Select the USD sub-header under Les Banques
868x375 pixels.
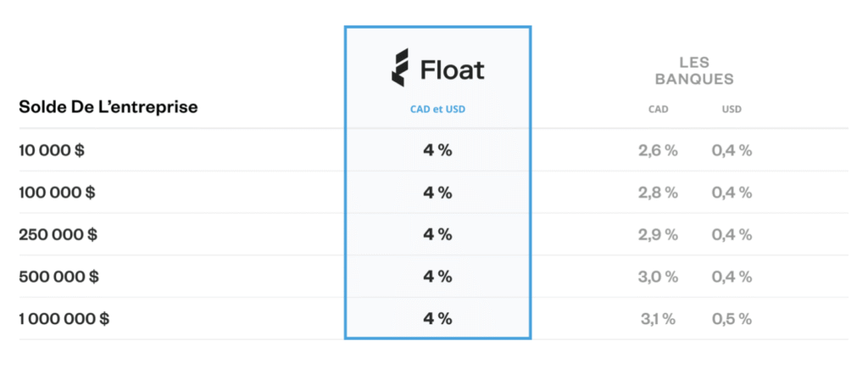tap(732, 109)
